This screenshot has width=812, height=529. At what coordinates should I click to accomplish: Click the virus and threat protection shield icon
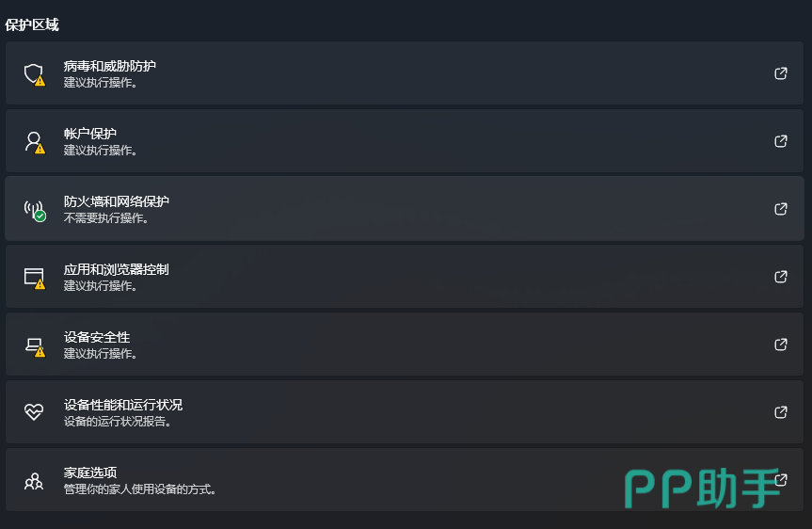(34, 73)
